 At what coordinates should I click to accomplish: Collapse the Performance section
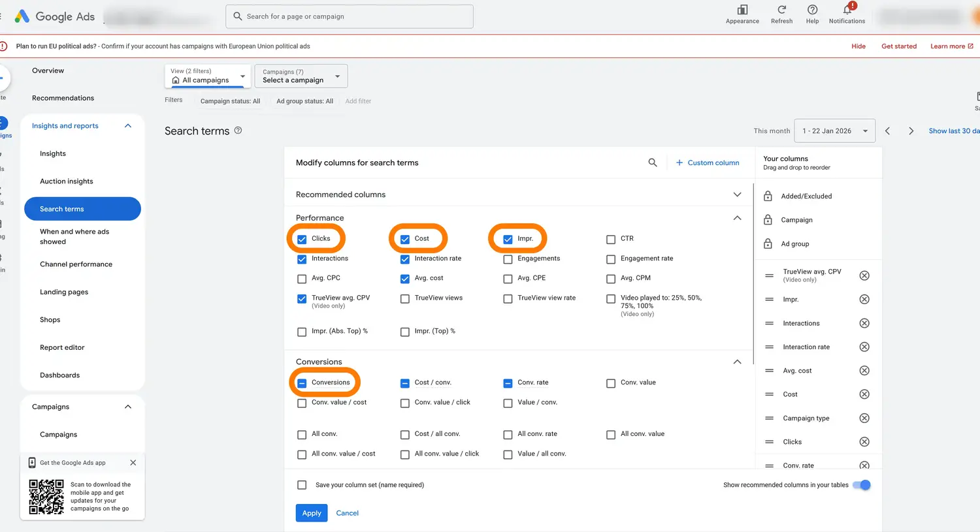pyautogui.click(x=737, y=218)
